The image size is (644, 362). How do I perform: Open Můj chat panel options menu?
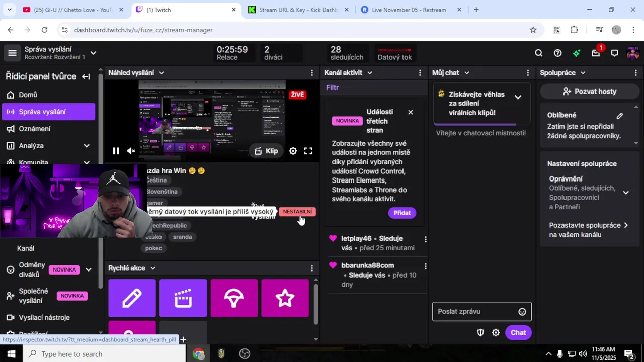pos(528,73)
